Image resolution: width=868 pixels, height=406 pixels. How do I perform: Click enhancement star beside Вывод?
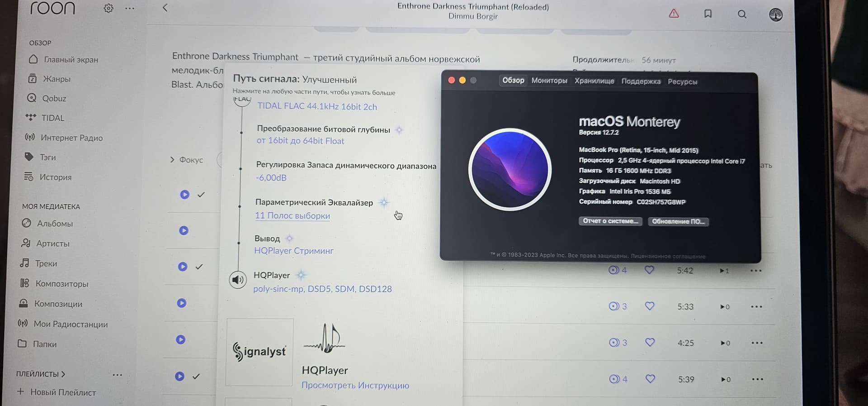289,238
